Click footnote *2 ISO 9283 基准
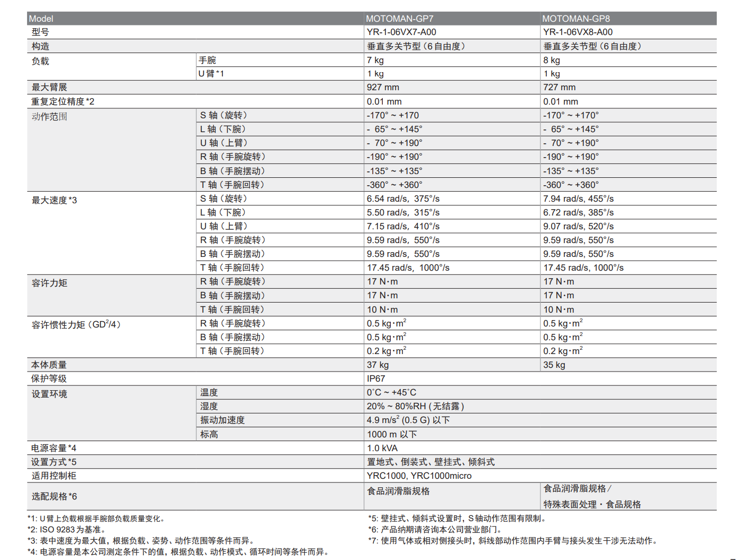The image size is (738, 560). pyautogui.click(x=67, y=529)
